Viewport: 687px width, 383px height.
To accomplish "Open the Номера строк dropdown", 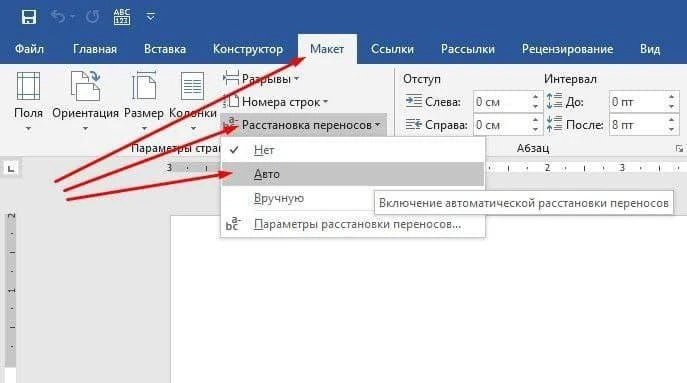I will (x=276, y=102).
